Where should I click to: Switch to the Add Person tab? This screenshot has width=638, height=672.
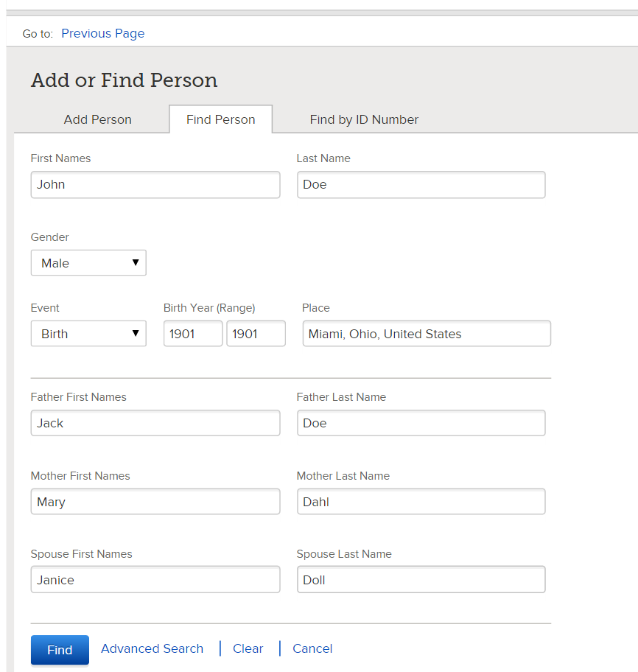tap(97, 119)
